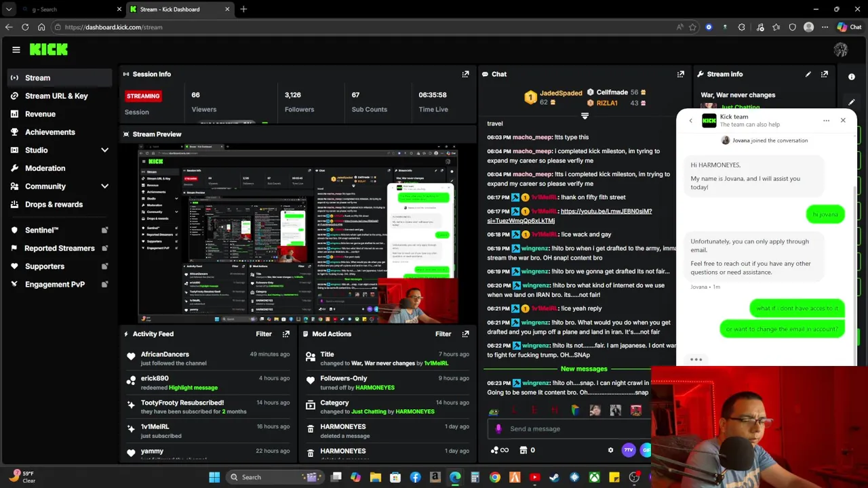Click the '1v1MeIRL' row in the Activity Feed
Image resolution: width=868 pixels, height=488 pixels.
pos(208,430)
